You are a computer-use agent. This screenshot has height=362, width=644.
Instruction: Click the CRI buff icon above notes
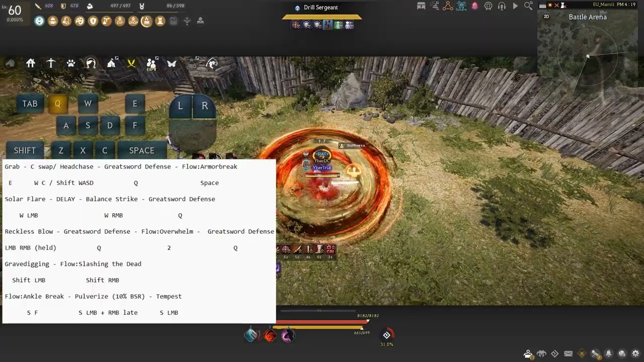tap(331, 249)
